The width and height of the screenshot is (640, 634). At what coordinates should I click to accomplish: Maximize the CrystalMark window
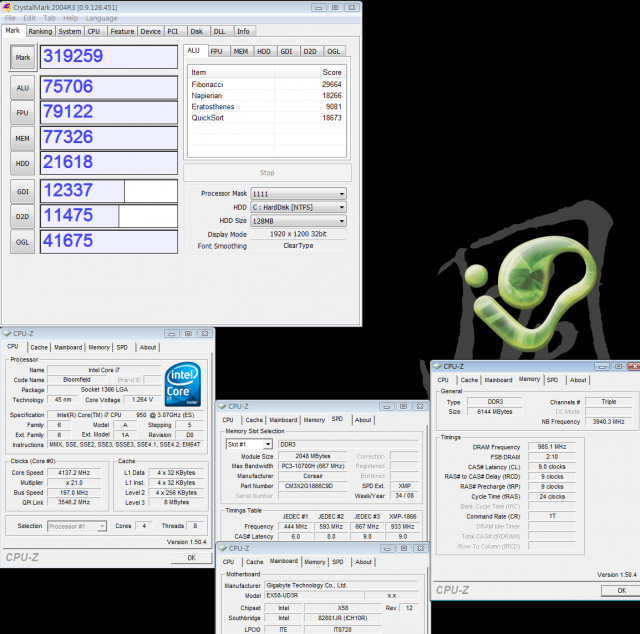335,7
